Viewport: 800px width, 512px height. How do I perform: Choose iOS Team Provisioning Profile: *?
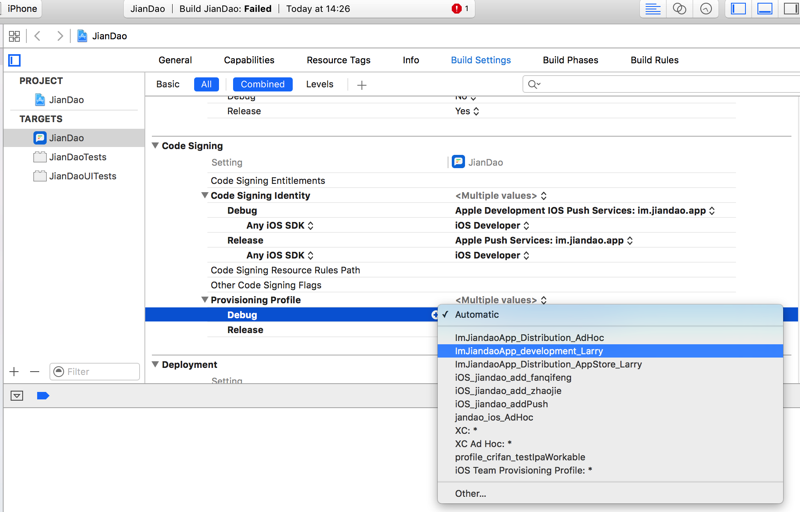610,470
